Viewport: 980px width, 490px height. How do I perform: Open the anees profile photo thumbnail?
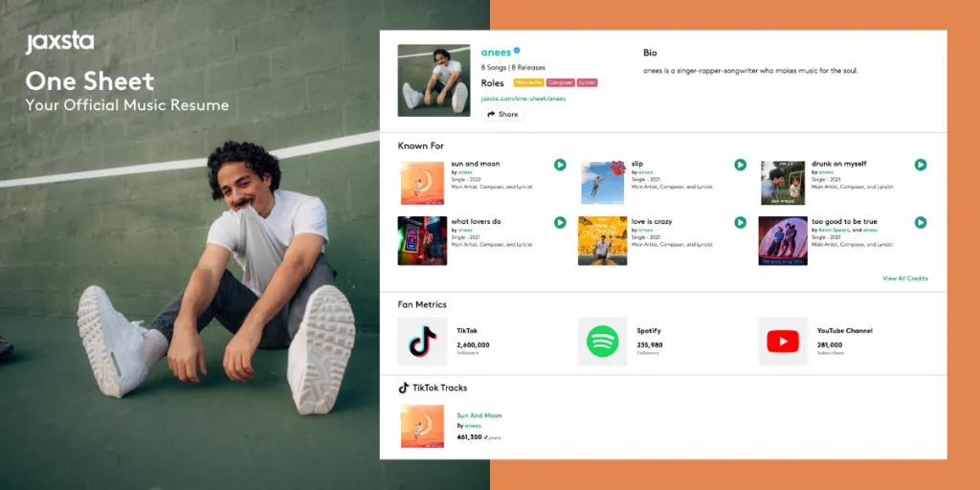435,80
